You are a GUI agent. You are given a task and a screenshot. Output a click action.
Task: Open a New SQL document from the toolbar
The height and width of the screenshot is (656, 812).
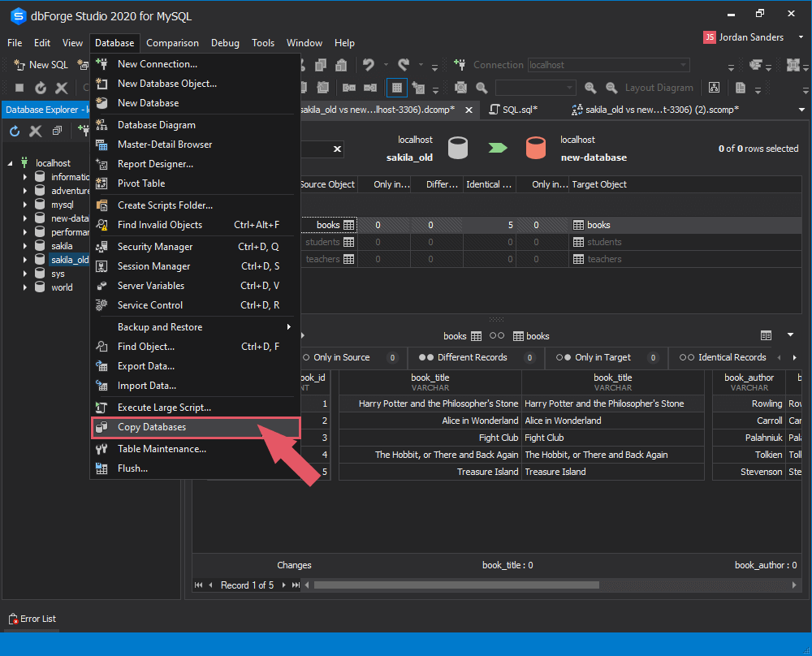39,64
